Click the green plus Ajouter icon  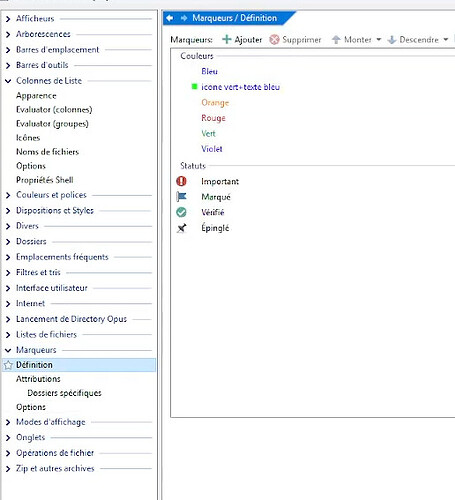click(227, 39)
